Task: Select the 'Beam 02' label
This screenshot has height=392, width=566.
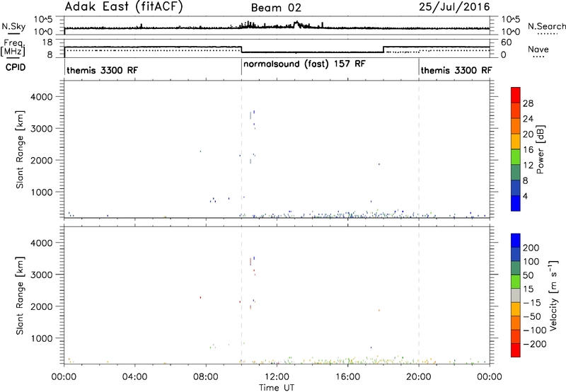Action: coord(276,8)
